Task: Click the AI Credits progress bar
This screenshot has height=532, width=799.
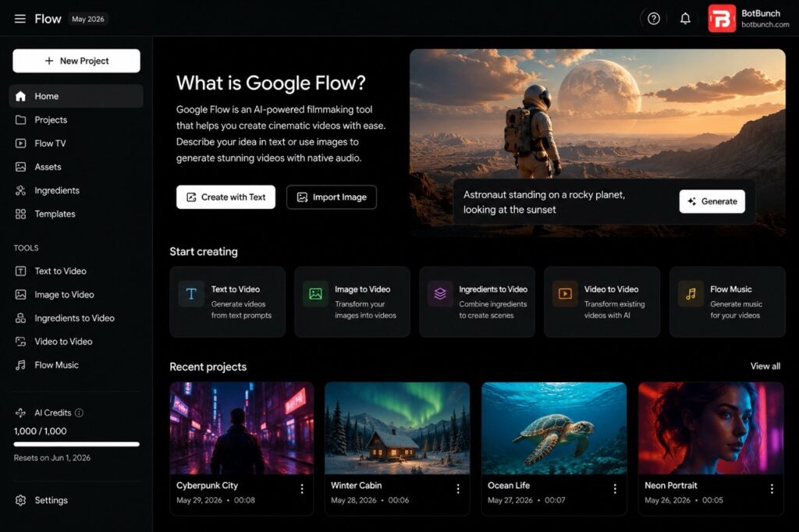Action: 76,445
